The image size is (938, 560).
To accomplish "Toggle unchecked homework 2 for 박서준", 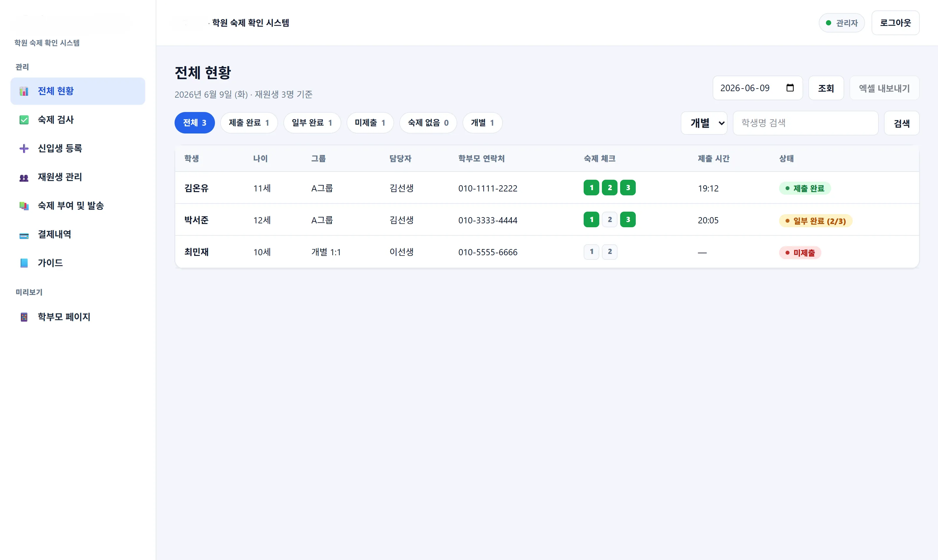I will pos(610,220).
